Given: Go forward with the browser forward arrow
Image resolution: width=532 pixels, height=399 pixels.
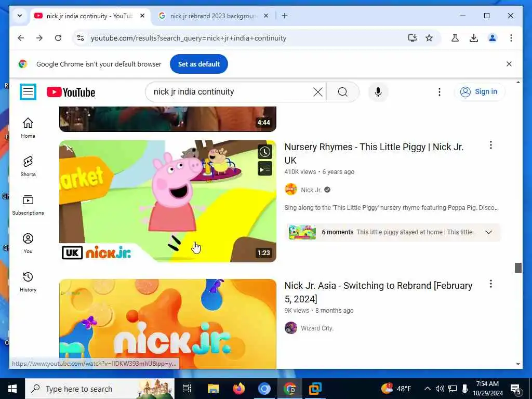Looking at the screenshot, I should point(39,38).
